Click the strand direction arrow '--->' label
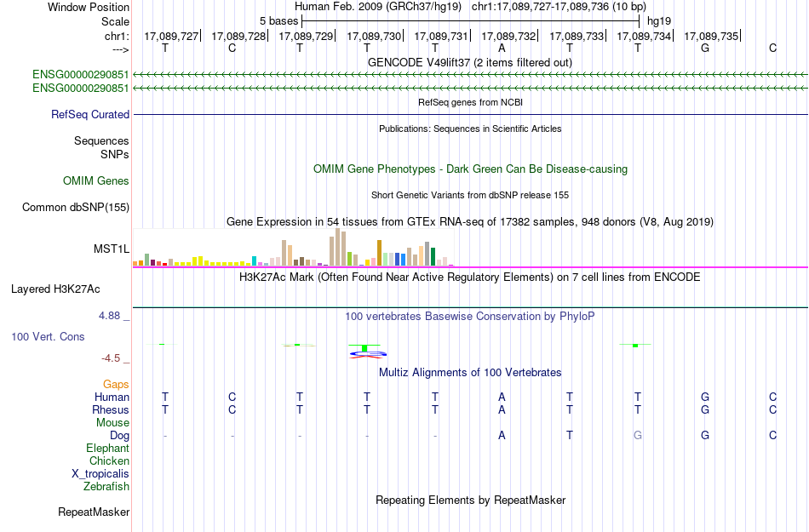The height and width of the screenshot is (532, 809). coord(121,49)
